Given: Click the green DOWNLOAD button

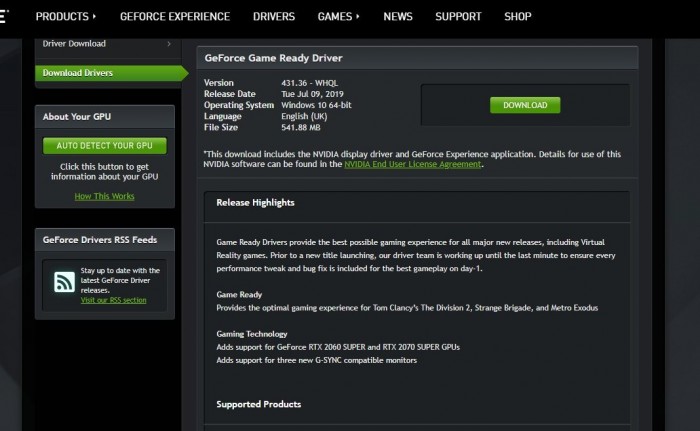Looking at the screenshot, I should [x=525, y=105].
